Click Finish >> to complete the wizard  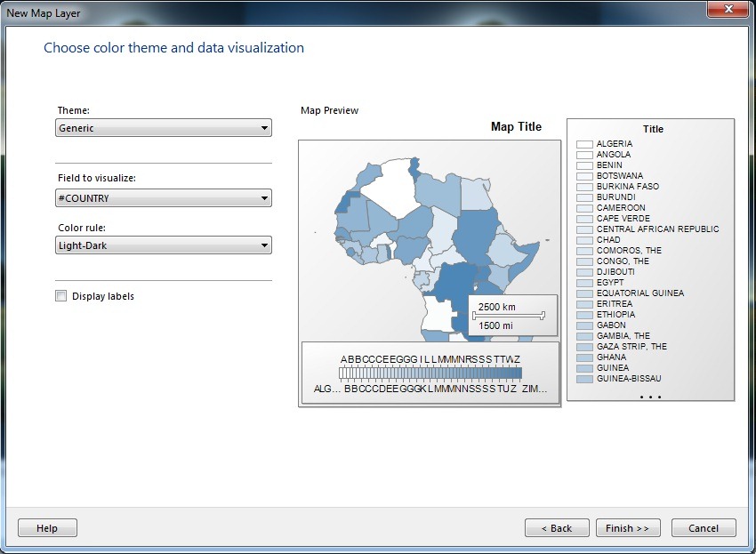628,528
